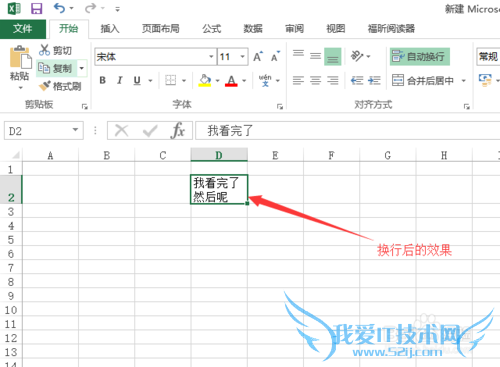Open the font size 11 dropdown
This screenshot has height=367, width=500.
click(243, 57)
